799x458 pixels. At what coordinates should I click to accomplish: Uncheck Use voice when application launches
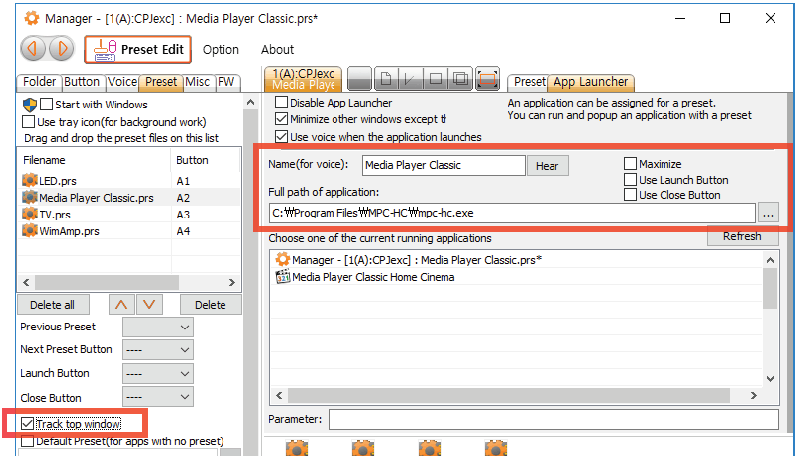pyautogui.click(x=281, y=137)
